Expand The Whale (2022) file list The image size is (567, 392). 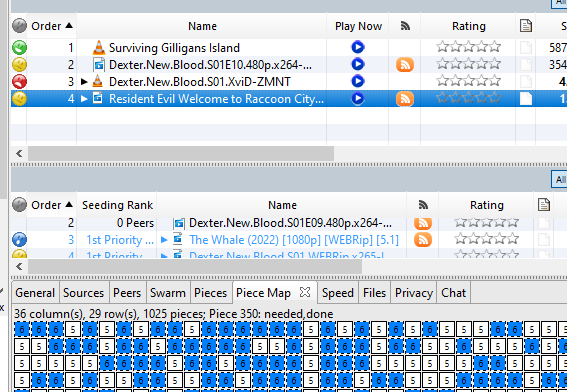(x=164, y=239)
